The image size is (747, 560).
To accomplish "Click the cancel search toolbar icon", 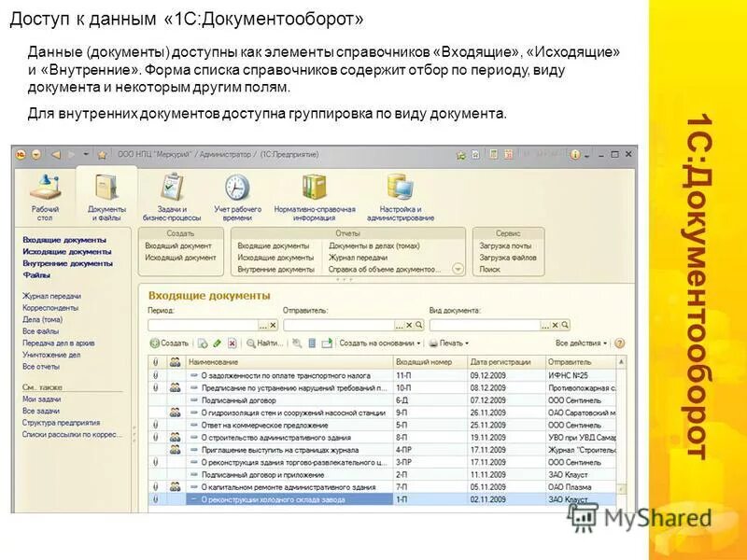I will pos(297,343).
